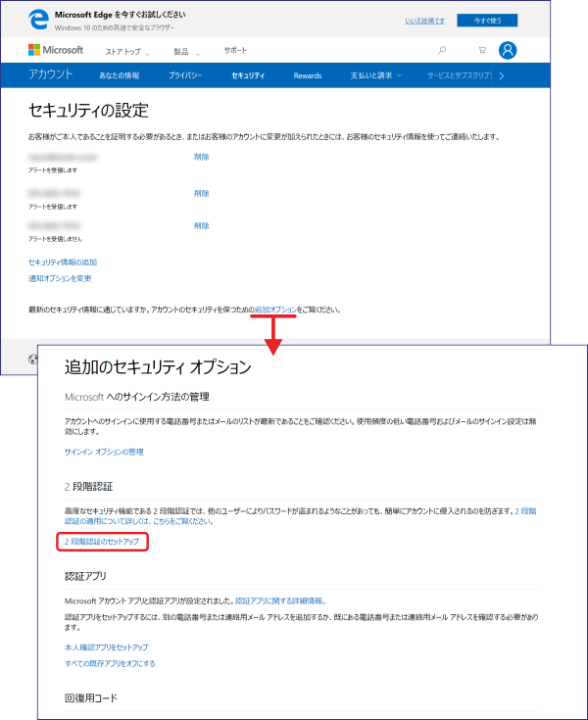Open the プライバシー tab
This screenshot has height=720, width=588.
click(185, 75)
